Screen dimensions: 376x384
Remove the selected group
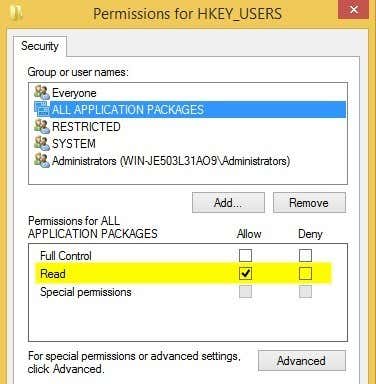(x=309, y=203)
